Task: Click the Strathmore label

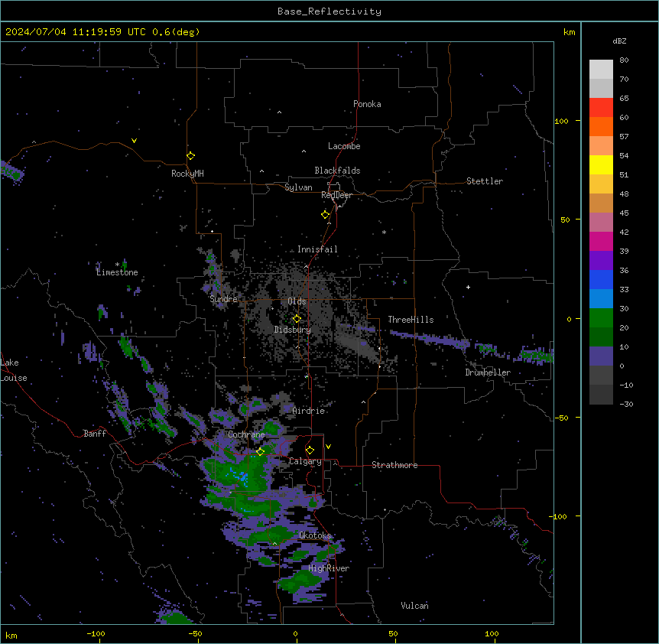Action: point(394,465)
